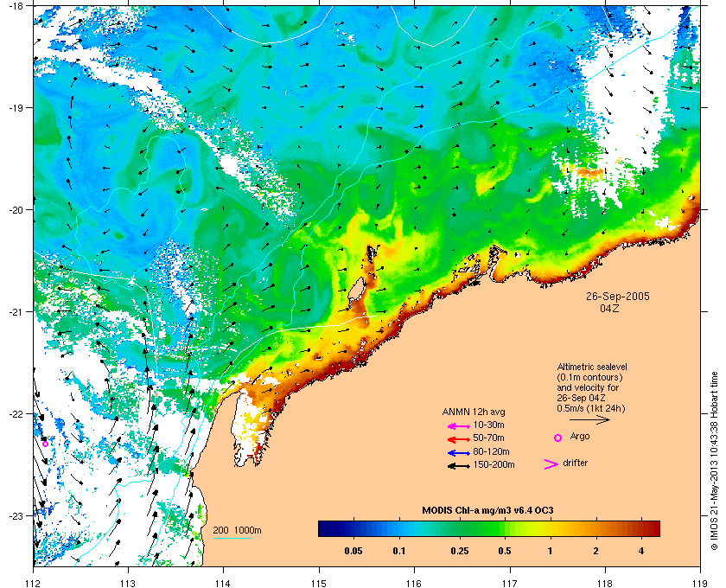Click the 80-120m depth label
The image size is (726, 588).
click(491, 451)
